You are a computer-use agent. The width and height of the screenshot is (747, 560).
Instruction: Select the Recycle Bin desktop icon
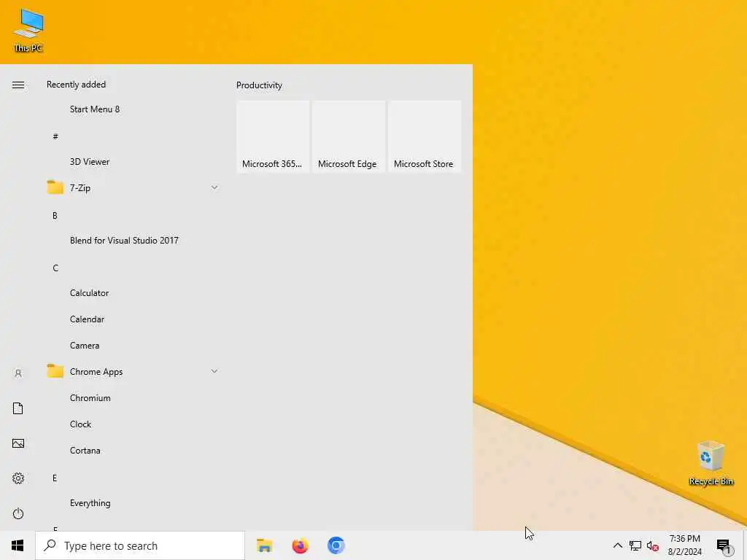pos(711,463)
